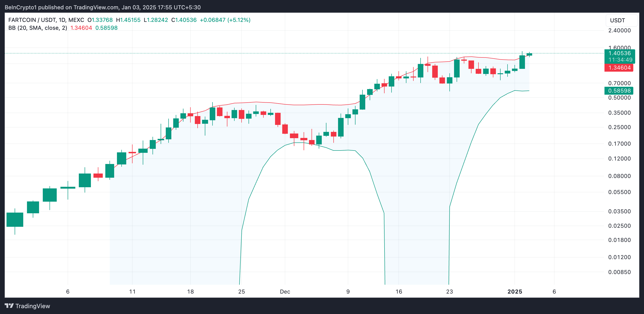Image resolution: width=644 pixels, height=314 pixels.
Task: Click the close value C1.40536 in header
Action: click(x=184, y=20)
